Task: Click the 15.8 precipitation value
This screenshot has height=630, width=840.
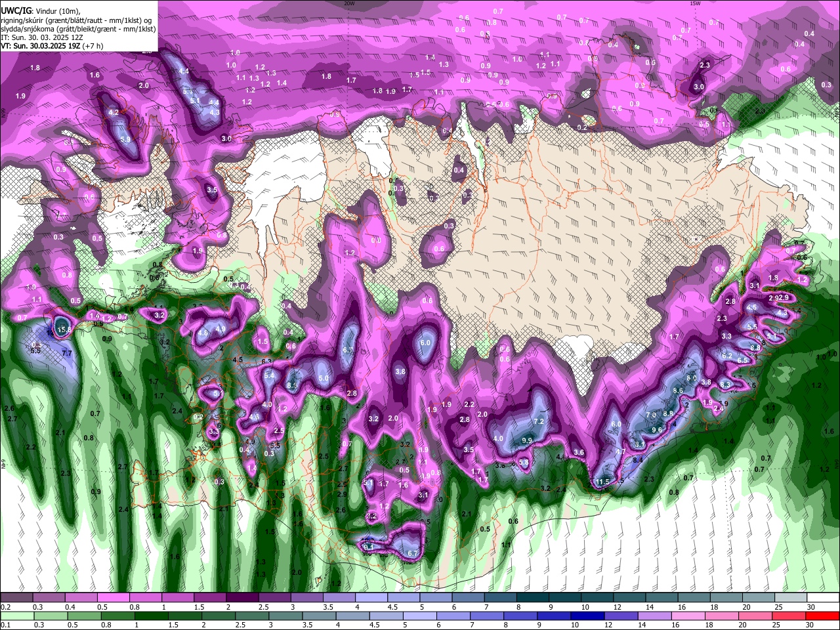Action: [x=63, y=330]
